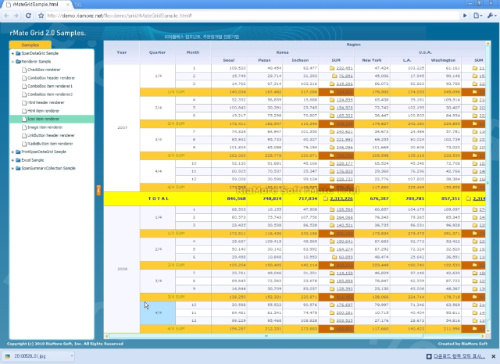Click folder icon in Korea SUM, 2007 month 2
Image resolution: width=500 pixels, height=364 pixels.
pos(334,76)
